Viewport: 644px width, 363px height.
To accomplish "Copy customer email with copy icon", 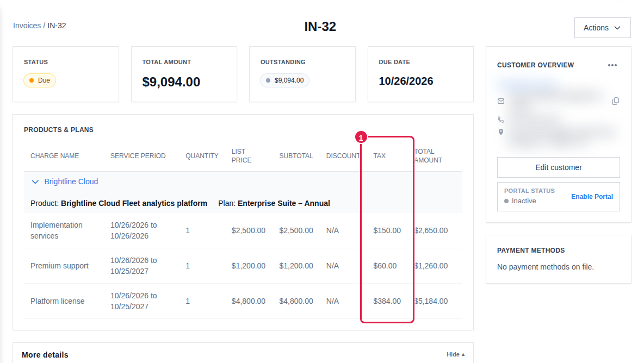I will pos(615,101).
